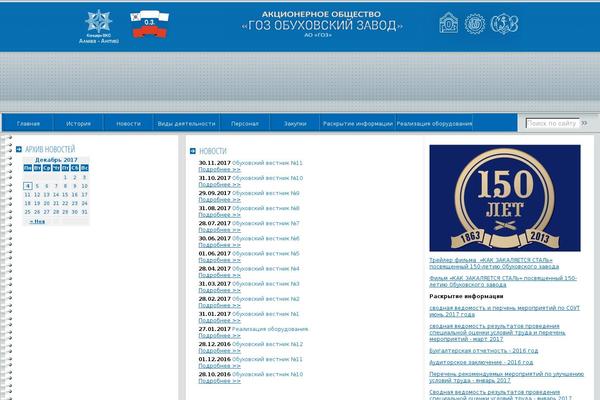Open Перечень рекомендуемых мероприятий январь 2017 link

tap(507, 377)
